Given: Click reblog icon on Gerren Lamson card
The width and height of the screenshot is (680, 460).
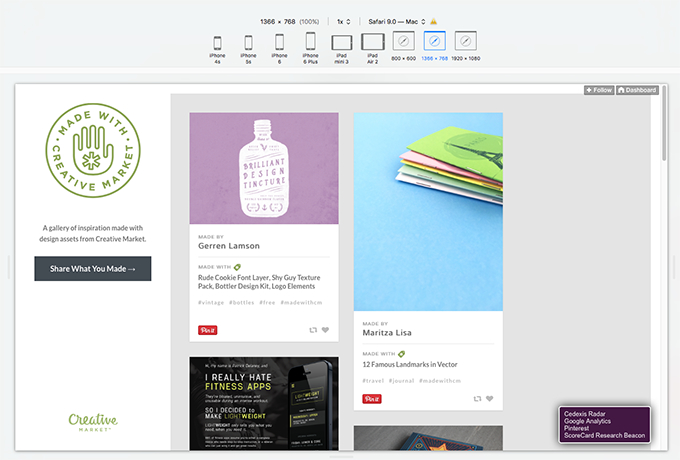Looking at the screenshot, I should tap(313, 330).
